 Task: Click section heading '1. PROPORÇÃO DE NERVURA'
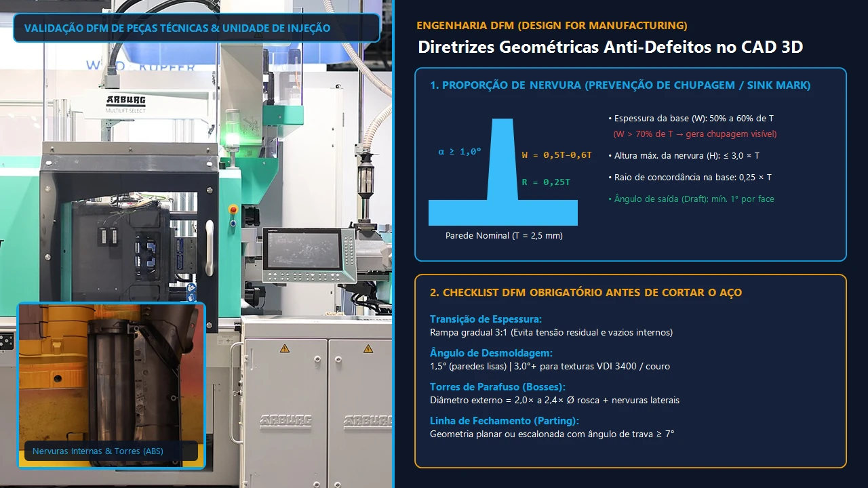coord(620,85)
